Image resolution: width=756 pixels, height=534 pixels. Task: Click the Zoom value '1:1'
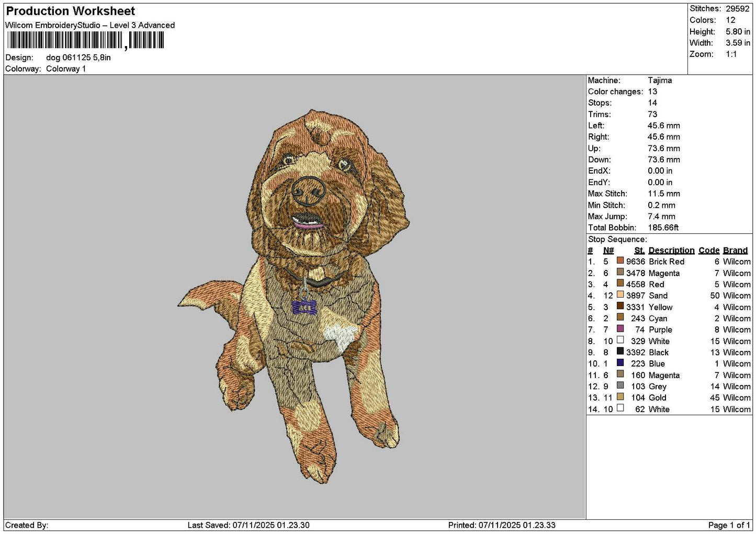pos(731,54)
